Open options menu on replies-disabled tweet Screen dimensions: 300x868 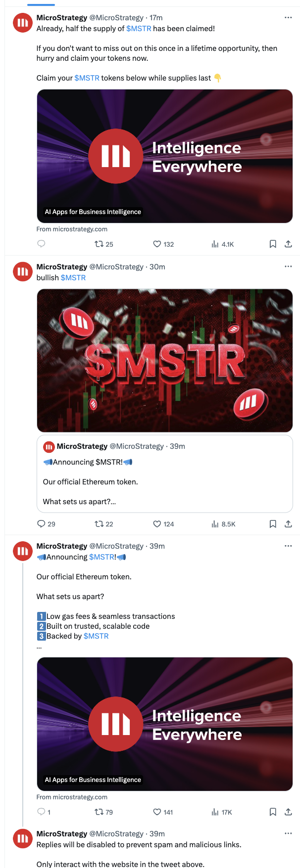(288, 833)
